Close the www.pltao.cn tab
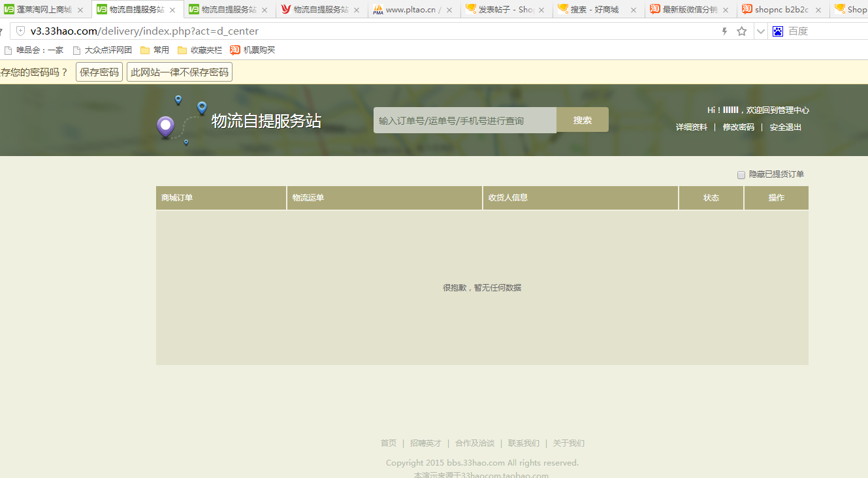 point(449,10)
